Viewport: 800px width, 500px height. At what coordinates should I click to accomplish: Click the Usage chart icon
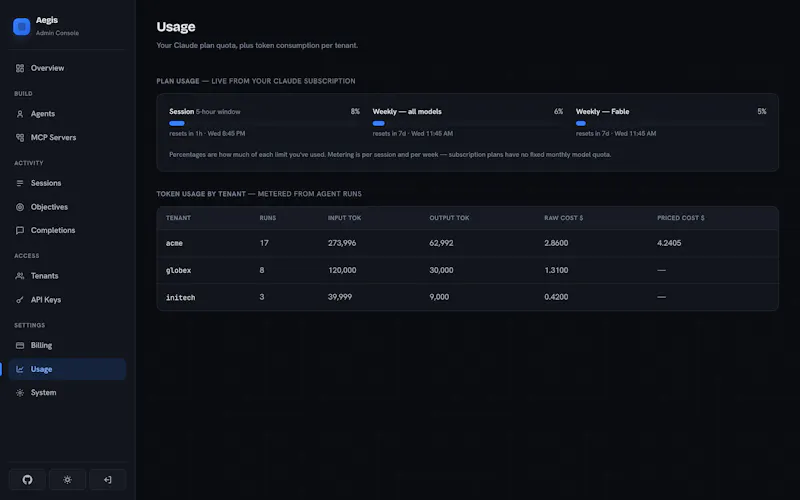(x=20, y=369)
